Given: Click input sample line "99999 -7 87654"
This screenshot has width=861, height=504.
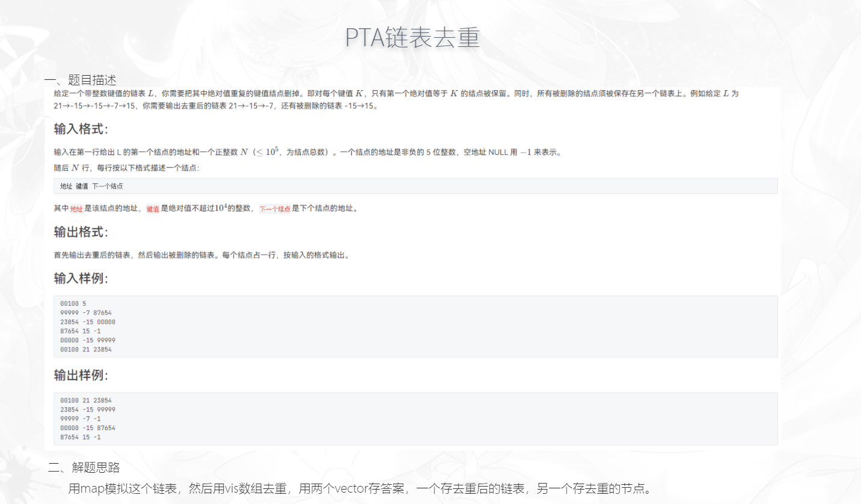Looking at the screenshot, I should pos(86,312).
